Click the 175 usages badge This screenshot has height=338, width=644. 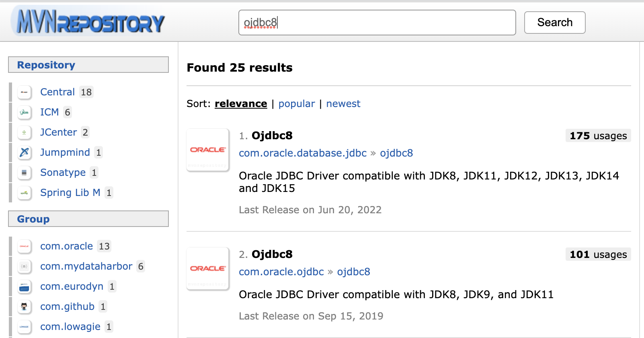(598, 136)
